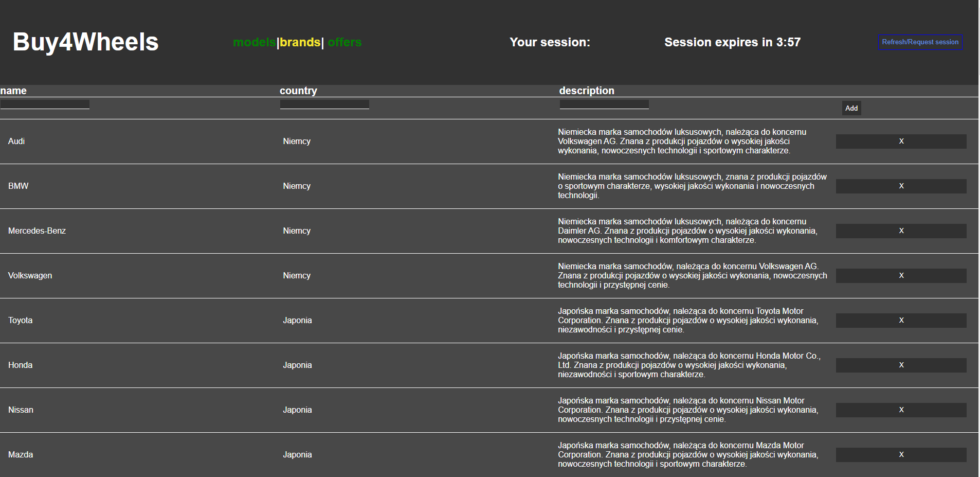Focus the name input field

point(45,104)
